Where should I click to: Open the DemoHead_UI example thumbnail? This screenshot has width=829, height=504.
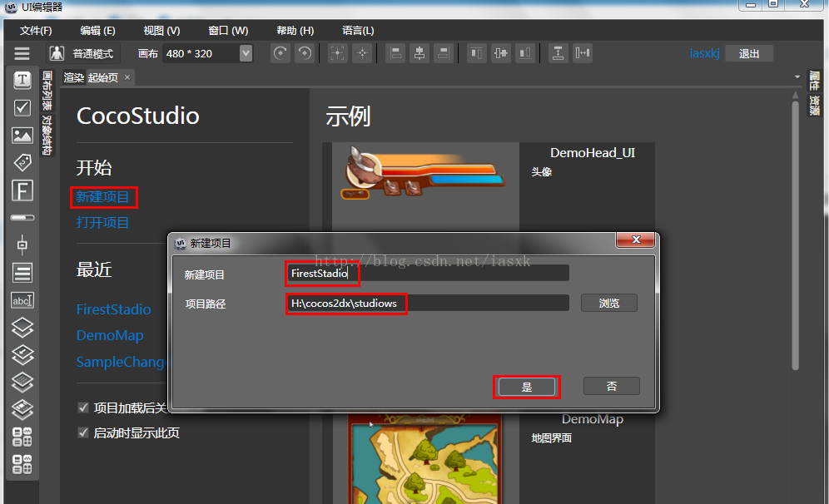pos(425,186)
